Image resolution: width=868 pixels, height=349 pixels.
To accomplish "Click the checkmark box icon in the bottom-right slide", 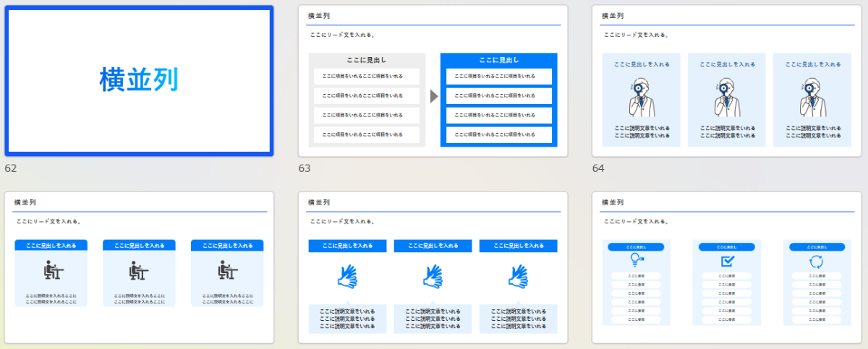I will [727, 260].
